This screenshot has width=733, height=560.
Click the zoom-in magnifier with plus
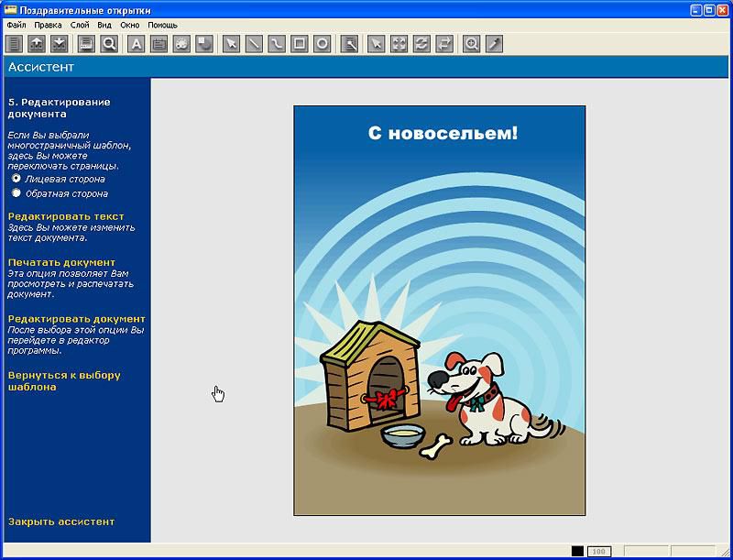[472, 43]
